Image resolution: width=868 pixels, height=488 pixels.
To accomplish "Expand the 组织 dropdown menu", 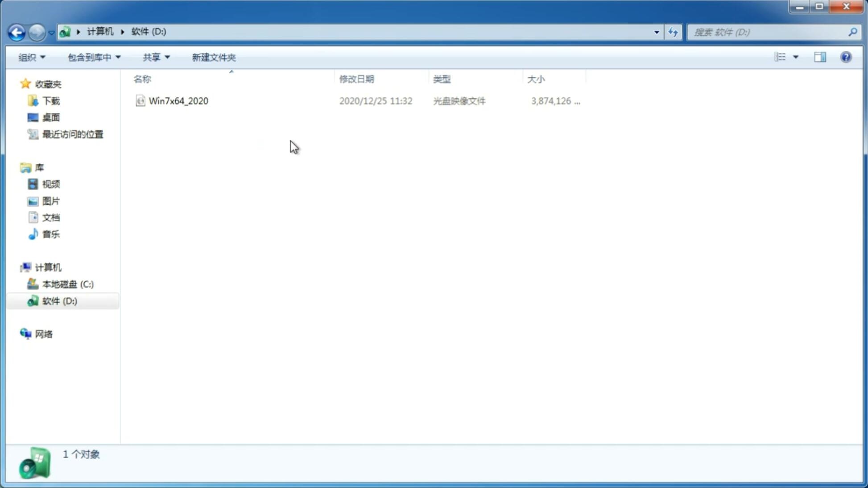I will 31,57.
